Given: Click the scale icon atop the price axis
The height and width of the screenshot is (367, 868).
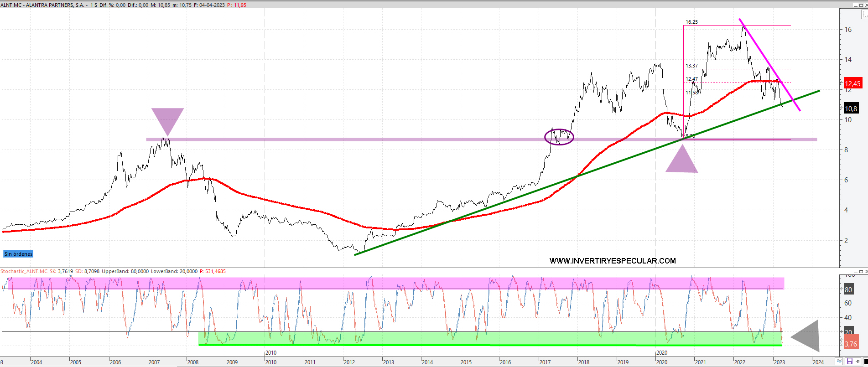Looking at the screenshot, I should (864, 14).
